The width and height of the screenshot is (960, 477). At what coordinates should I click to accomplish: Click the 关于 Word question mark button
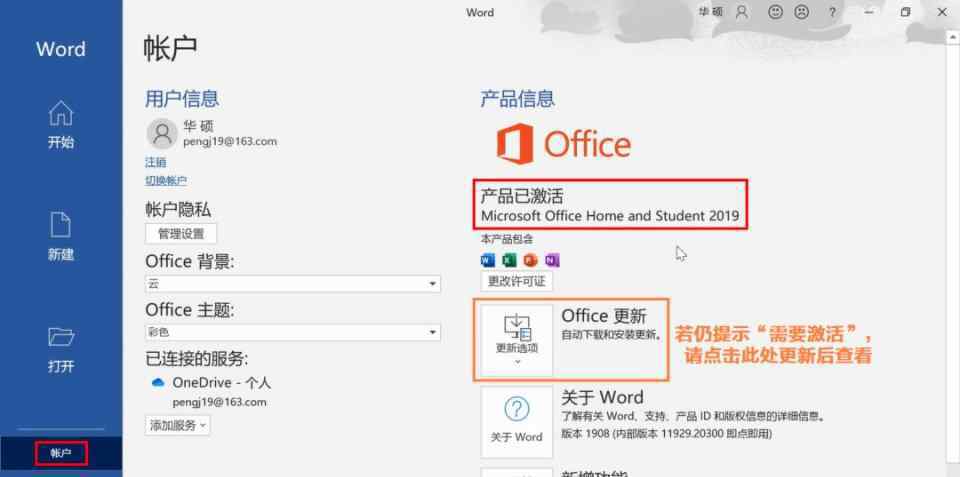click(517, 422)
